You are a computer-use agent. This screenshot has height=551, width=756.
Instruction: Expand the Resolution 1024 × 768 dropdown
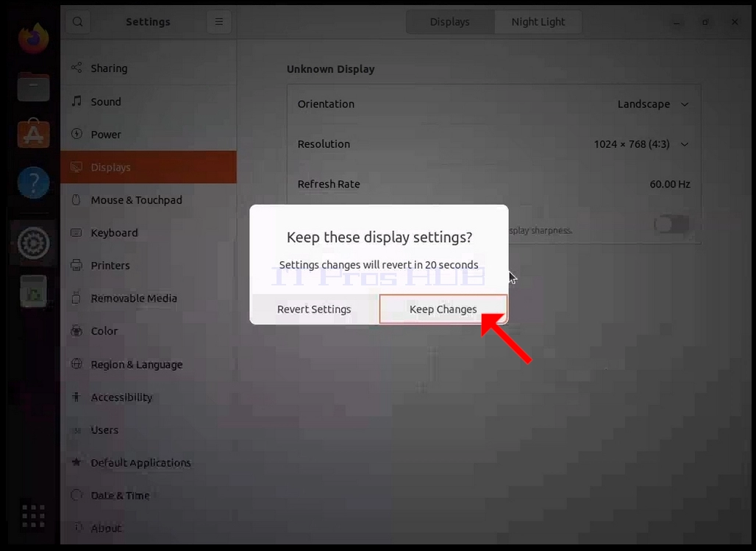tap(642, 144)
